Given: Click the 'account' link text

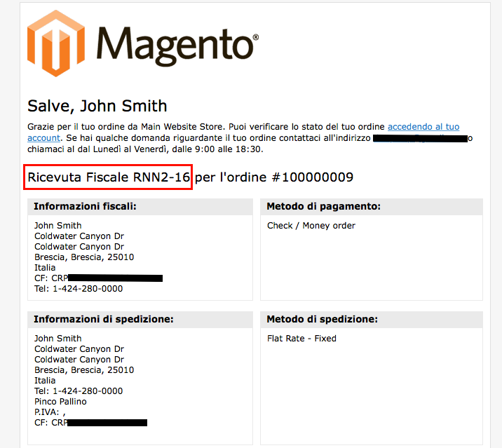Looking at the screenshot, I should (43, 138).
